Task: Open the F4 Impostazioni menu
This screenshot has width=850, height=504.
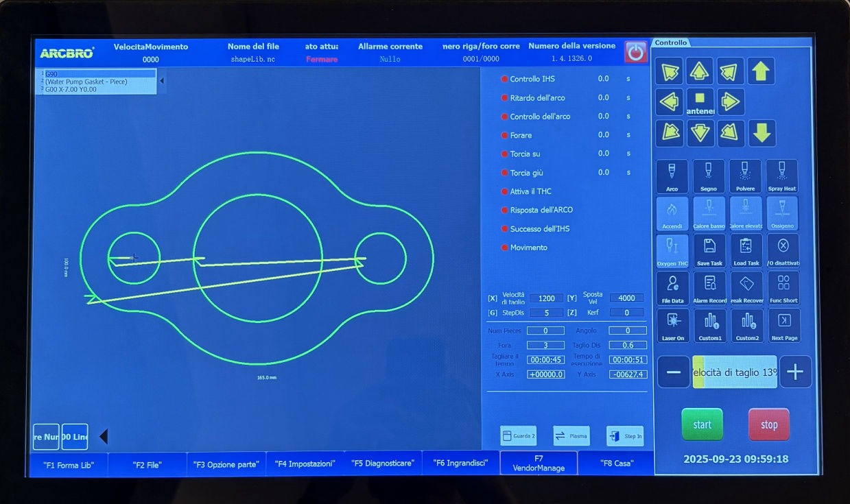Action: coord(305,464)
